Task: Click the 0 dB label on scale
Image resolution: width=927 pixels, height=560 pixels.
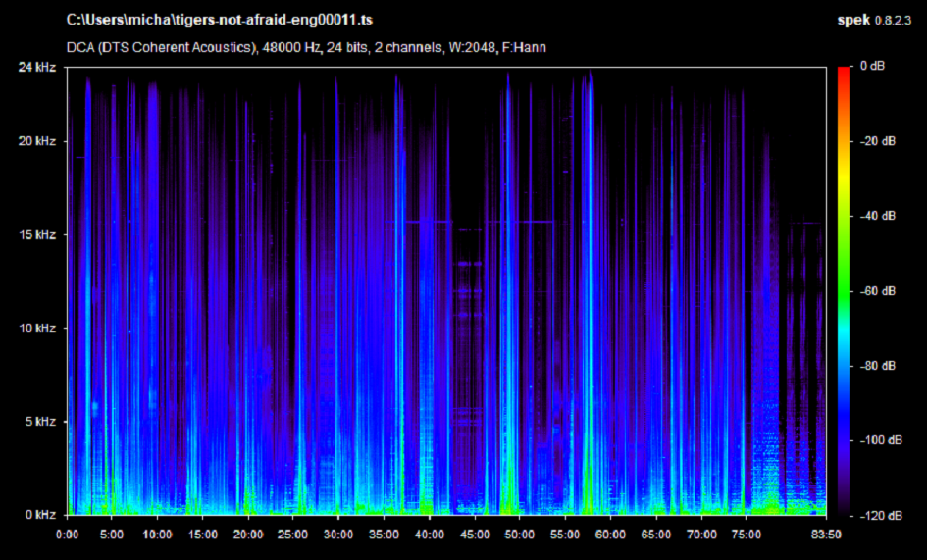Action: tap(872, 67)
